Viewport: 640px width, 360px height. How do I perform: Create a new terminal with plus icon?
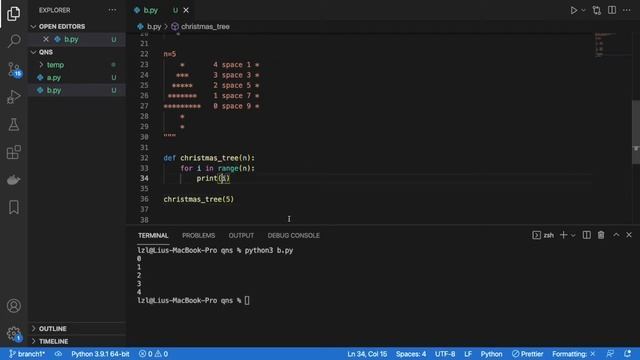pos(563,235)
